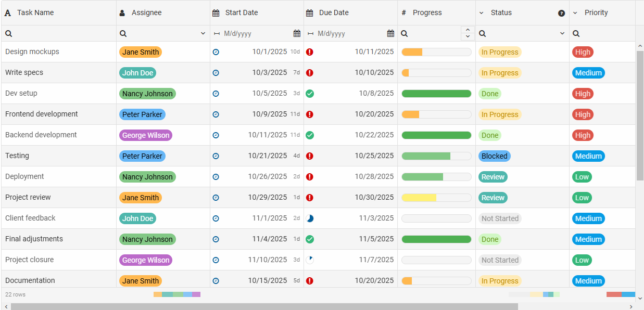Image resolution: width=644 pixels, height=310 pixels.
Task: Increment the Progress filter value
Action: point(468,30)
